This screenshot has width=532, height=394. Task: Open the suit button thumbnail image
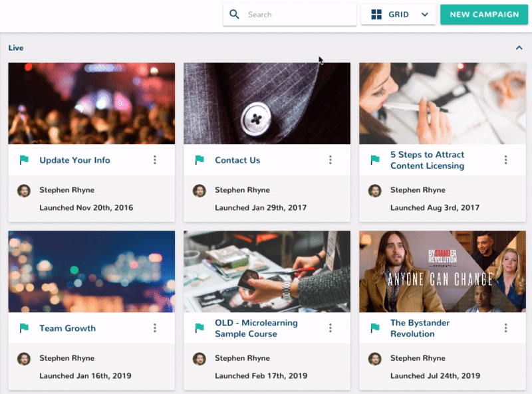[x=267, y=104]
